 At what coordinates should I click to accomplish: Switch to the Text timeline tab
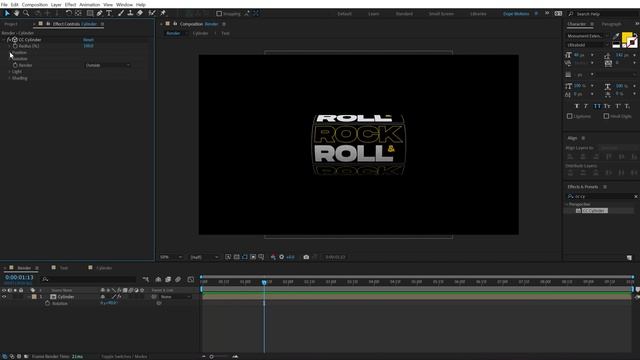[64, 268]
